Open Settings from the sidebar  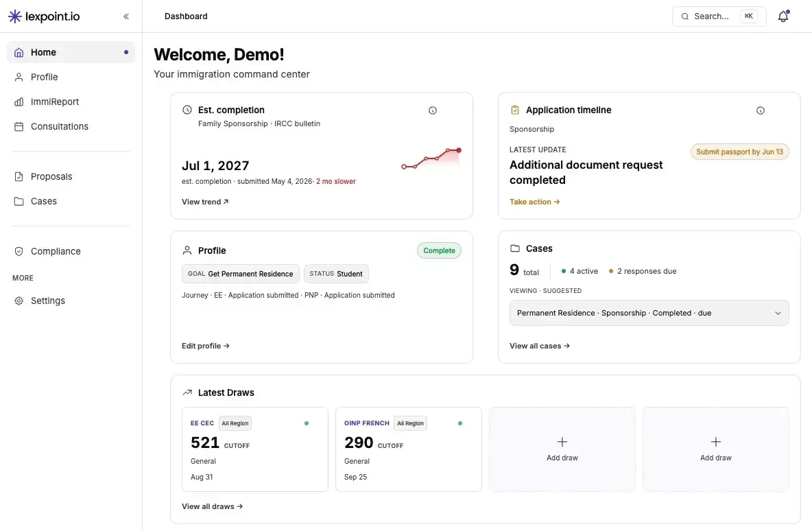tap(71, 301)
